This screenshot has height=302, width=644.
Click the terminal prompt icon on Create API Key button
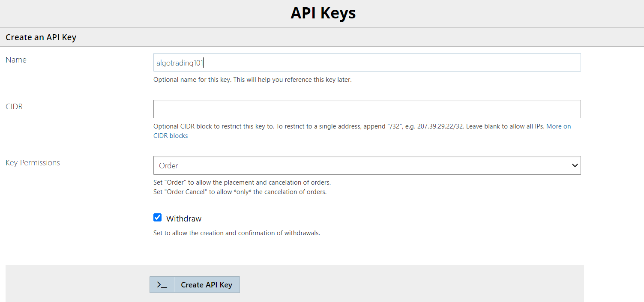pyautogui.click(x=162, y=284)
